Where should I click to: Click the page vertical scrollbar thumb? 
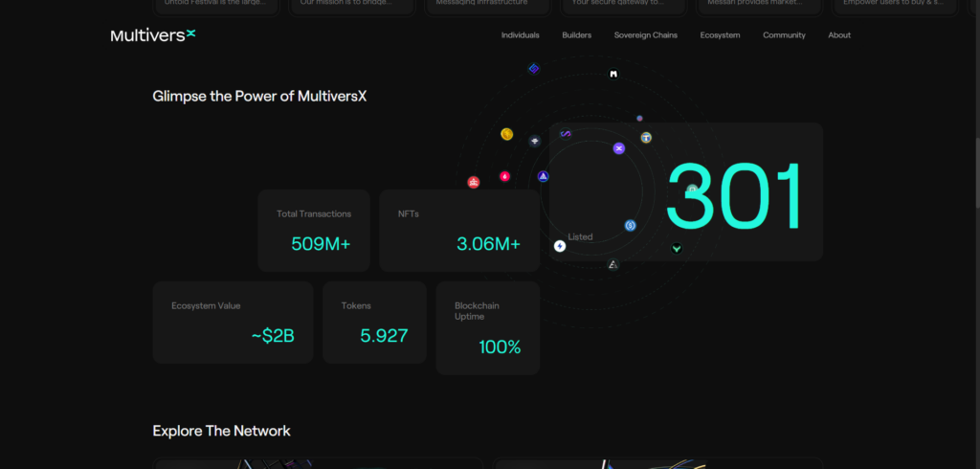(977, 172)
